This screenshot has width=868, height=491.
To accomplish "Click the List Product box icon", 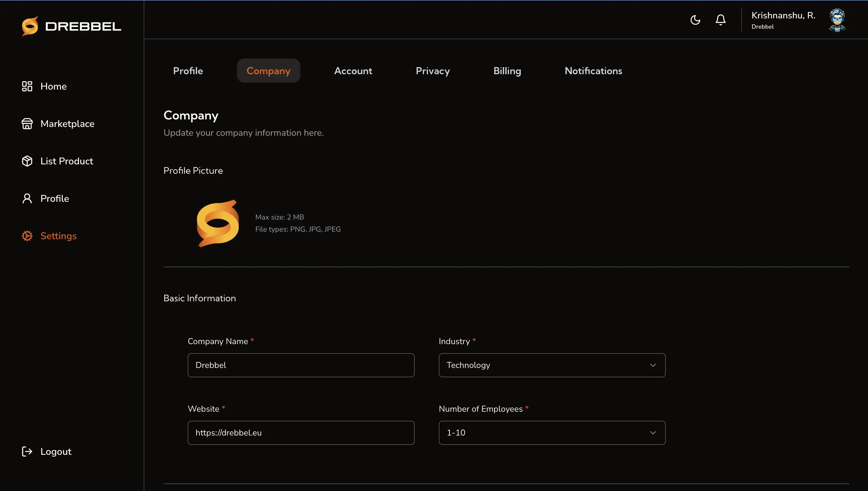I will (x=27, y=161).
